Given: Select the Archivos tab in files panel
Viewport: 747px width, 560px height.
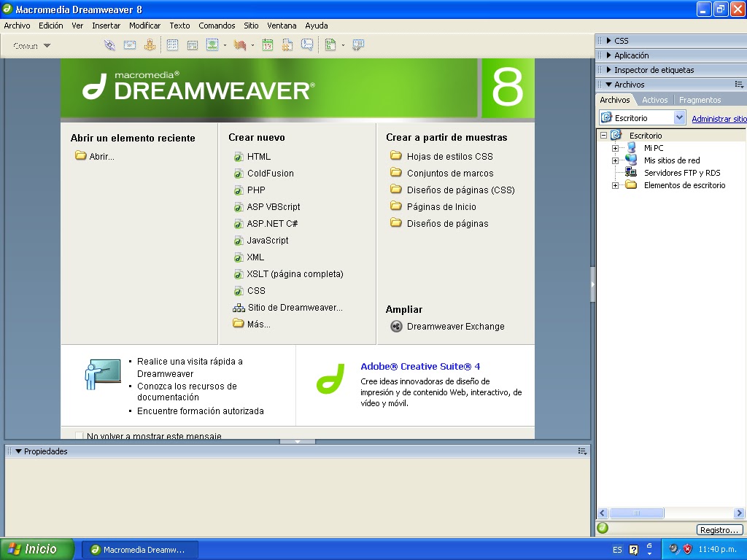Looking at the screenshot, I should click(x=614, y=100).
